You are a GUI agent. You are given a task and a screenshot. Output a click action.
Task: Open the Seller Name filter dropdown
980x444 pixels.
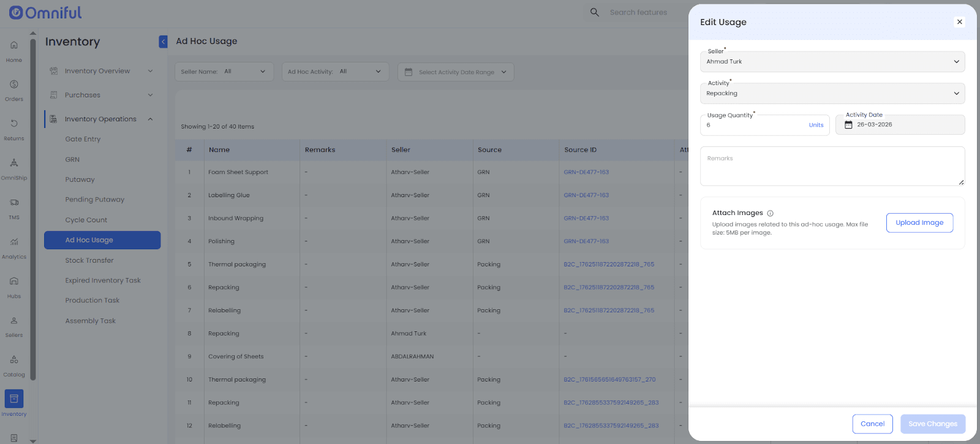(224, 72)
